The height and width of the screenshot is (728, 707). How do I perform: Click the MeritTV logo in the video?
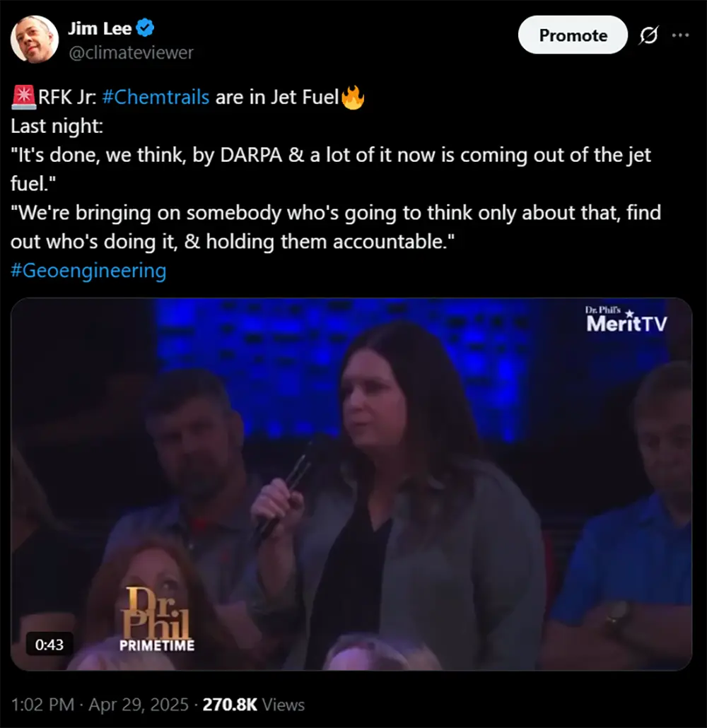pos(626,319)
